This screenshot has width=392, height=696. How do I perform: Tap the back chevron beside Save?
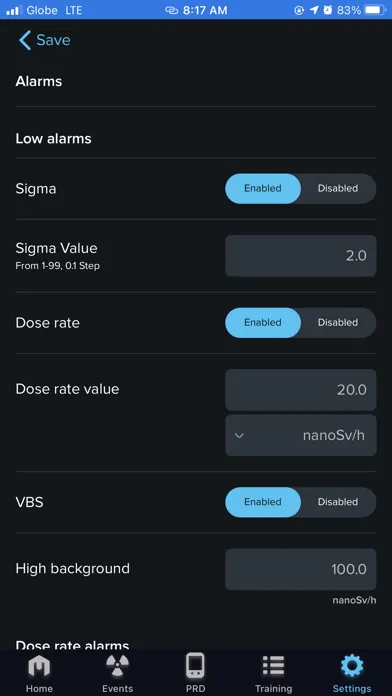coord(25,40)
